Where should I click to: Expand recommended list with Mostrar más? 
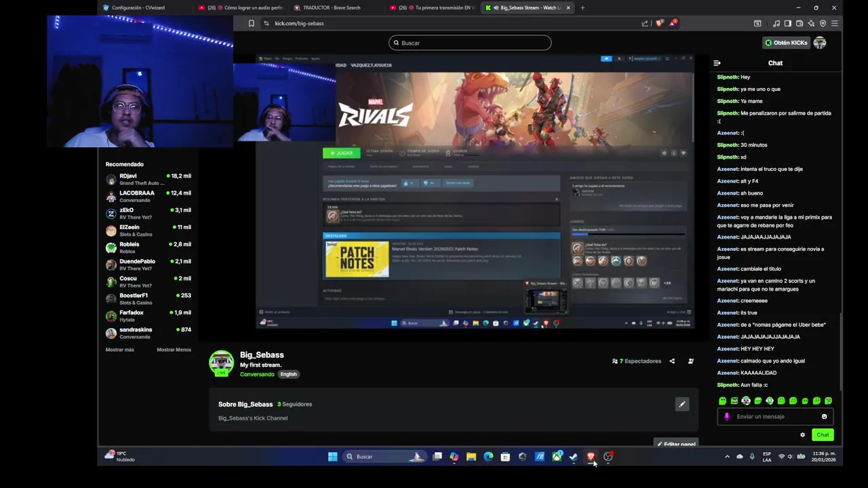pos(120,350)
